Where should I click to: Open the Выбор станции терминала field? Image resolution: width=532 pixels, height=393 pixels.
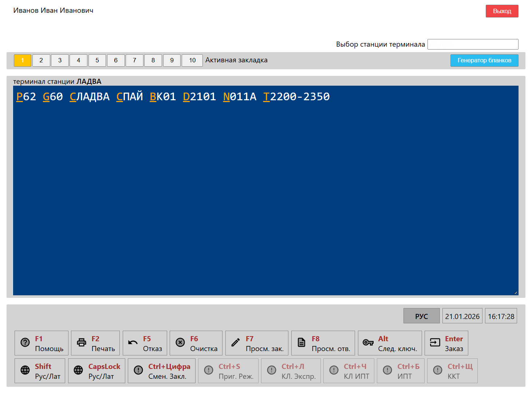[472, 44]
